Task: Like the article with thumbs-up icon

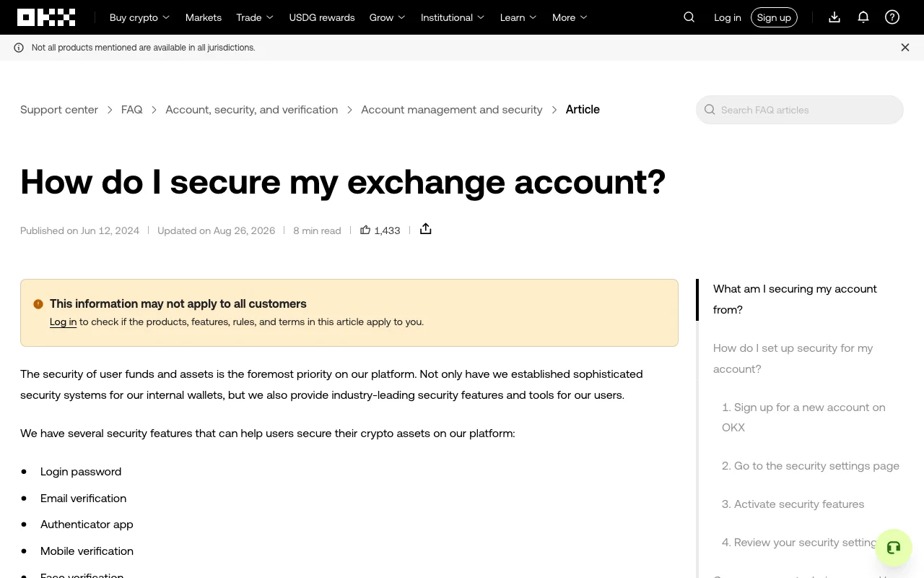Action: [x=365, y=230]
